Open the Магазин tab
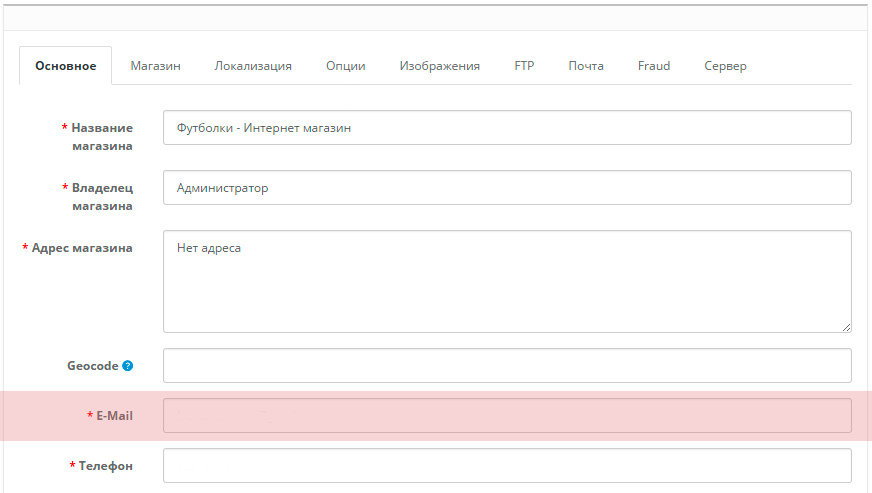This screenshot has height=493, width=872. point(155,66)
